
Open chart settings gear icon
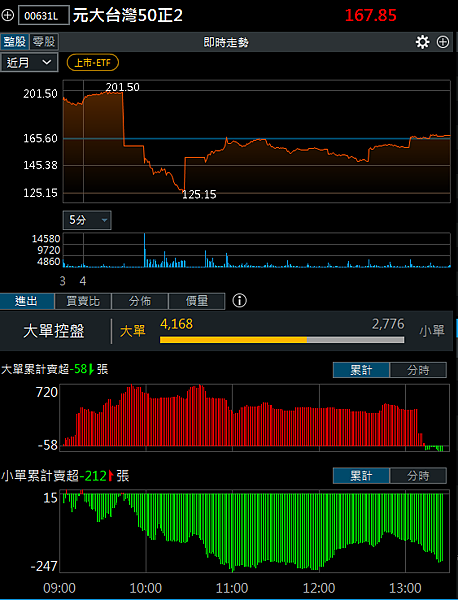click(422, 42)
